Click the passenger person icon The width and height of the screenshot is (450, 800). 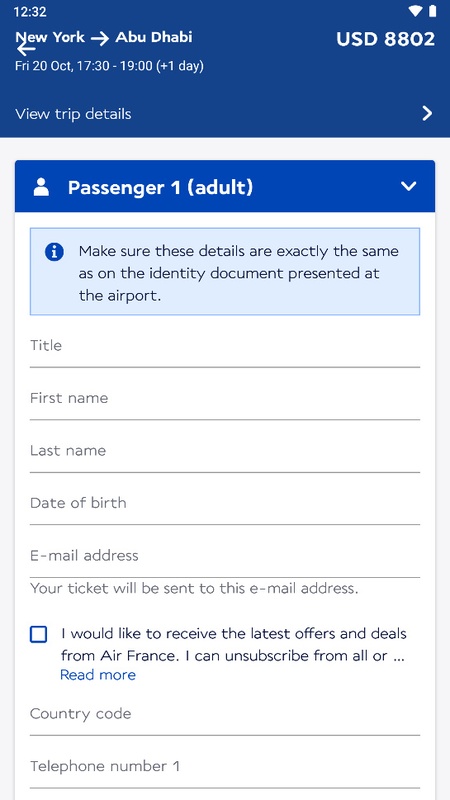click(41, 187)
